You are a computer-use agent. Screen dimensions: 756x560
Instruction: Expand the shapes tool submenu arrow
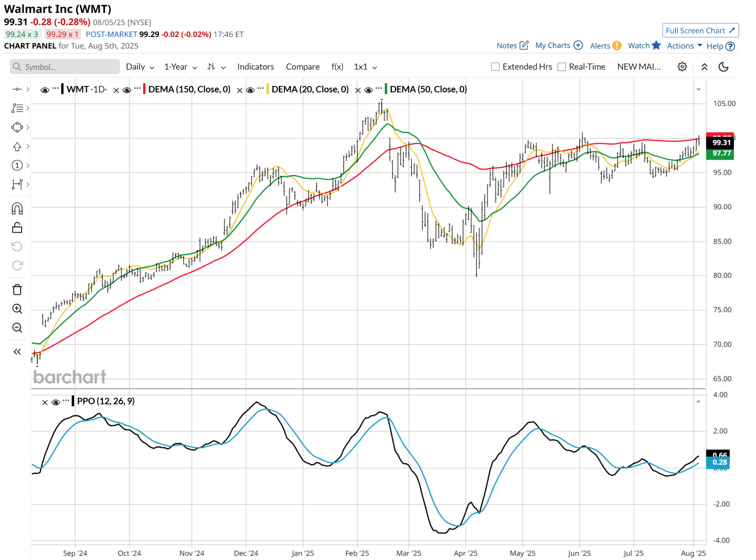point(28,127)
